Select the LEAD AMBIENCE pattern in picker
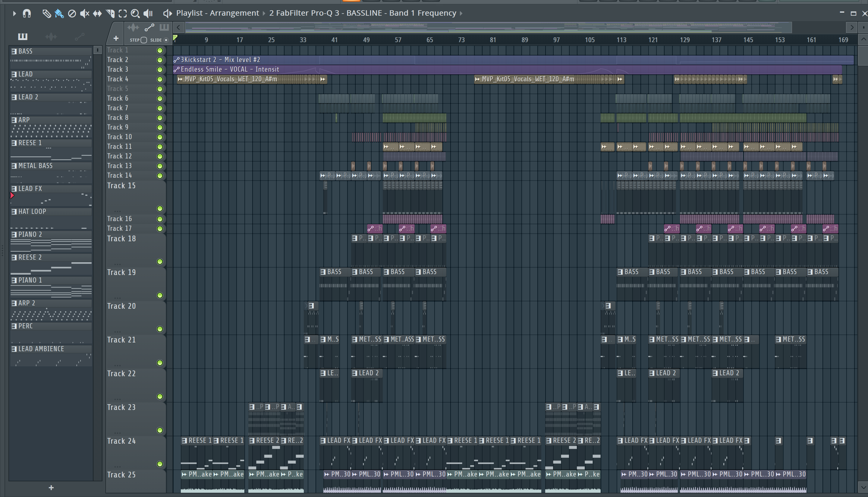Viewport: 868px width, 497px height. 51,355
